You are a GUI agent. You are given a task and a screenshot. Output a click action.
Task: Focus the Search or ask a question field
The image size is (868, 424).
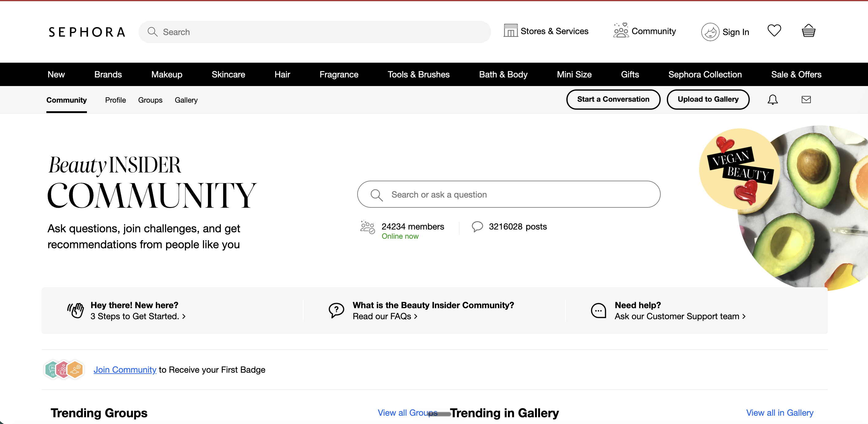[x=509, y=194]
